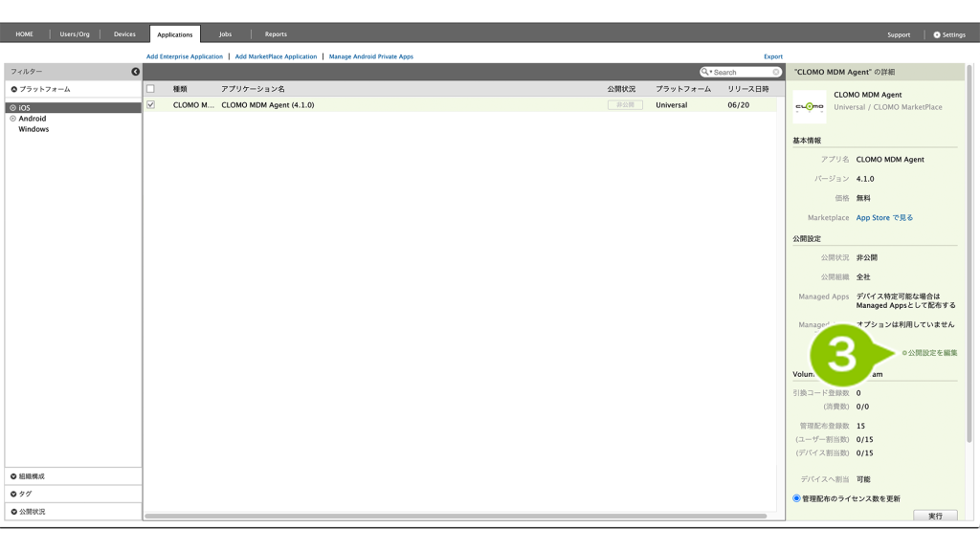Image resolution: width=980 pixels, height=551 pixels.
Task: Click in the Search input field
Action: pyautogui.click(x=742, y=73)
